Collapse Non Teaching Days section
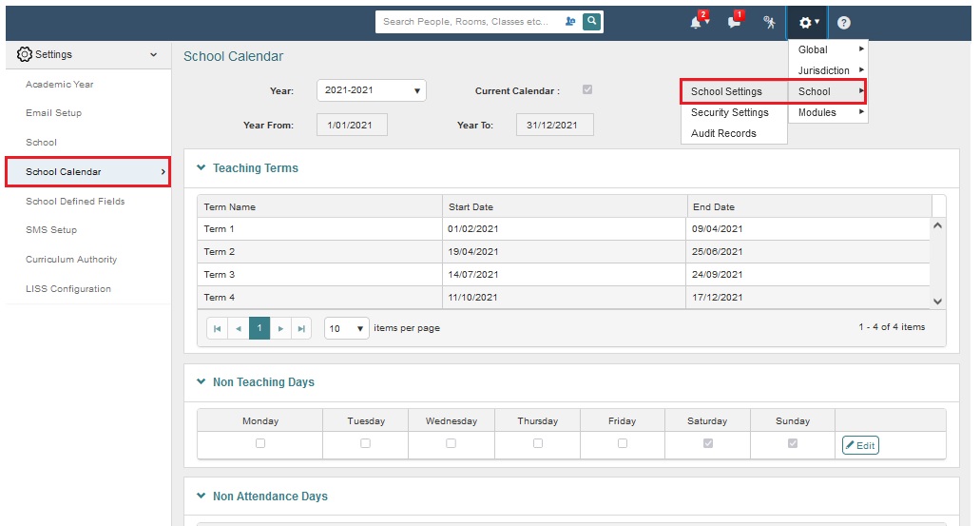Image resolution: width=980 pixels, height=526 pixels. coord(202,381)
